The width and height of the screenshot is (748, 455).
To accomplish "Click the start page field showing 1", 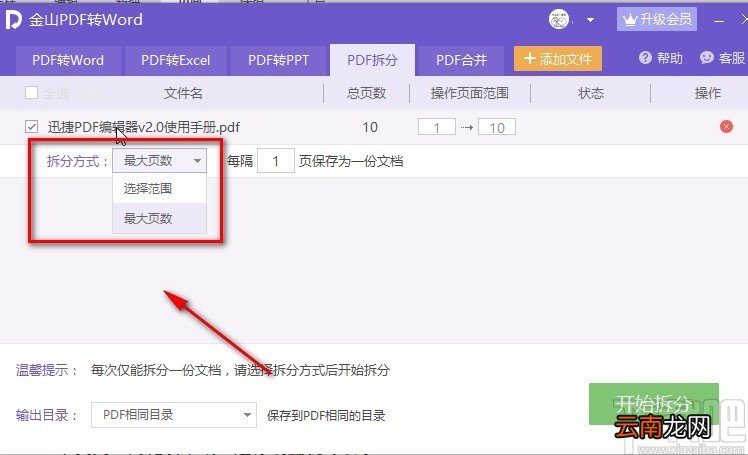I will [x=436, y=127].
